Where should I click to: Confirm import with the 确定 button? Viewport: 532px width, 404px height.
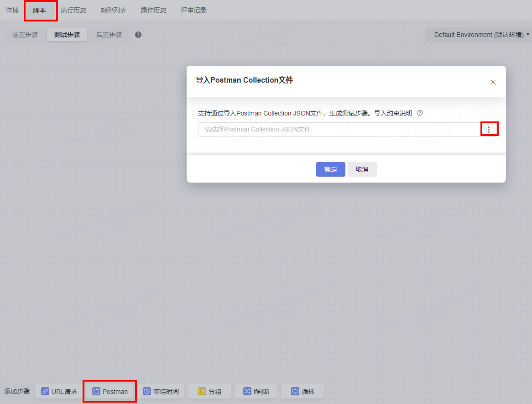coord(330,169)
